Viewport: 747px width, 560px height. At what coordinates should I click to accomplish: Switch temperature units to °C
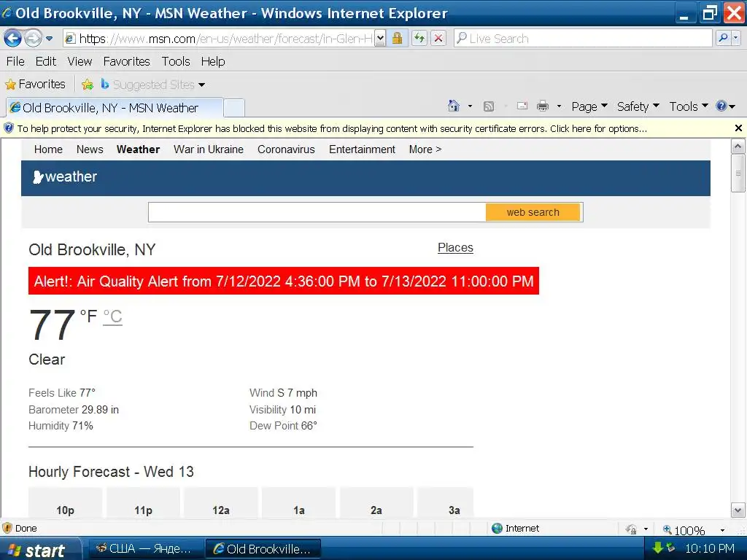(113, 316)
